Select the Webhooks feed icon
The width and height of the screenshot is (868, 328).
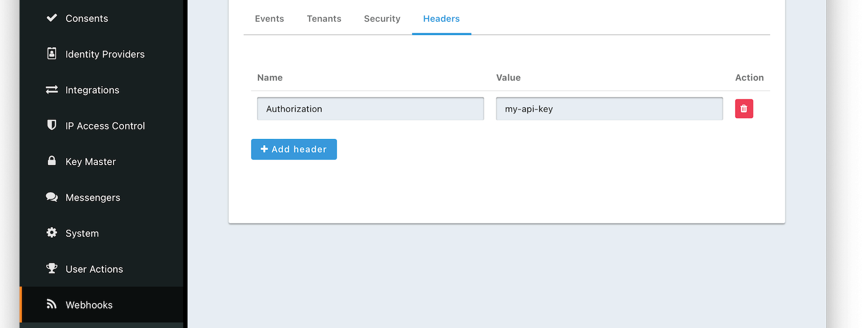pyautogui.click(x=51, y=304)
